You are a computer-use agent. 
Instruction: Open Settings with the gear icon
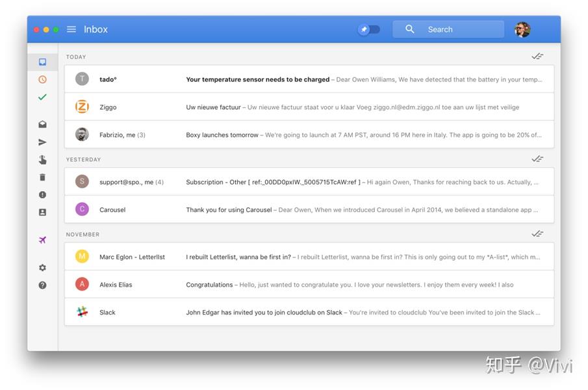click(x=42, y=267)
